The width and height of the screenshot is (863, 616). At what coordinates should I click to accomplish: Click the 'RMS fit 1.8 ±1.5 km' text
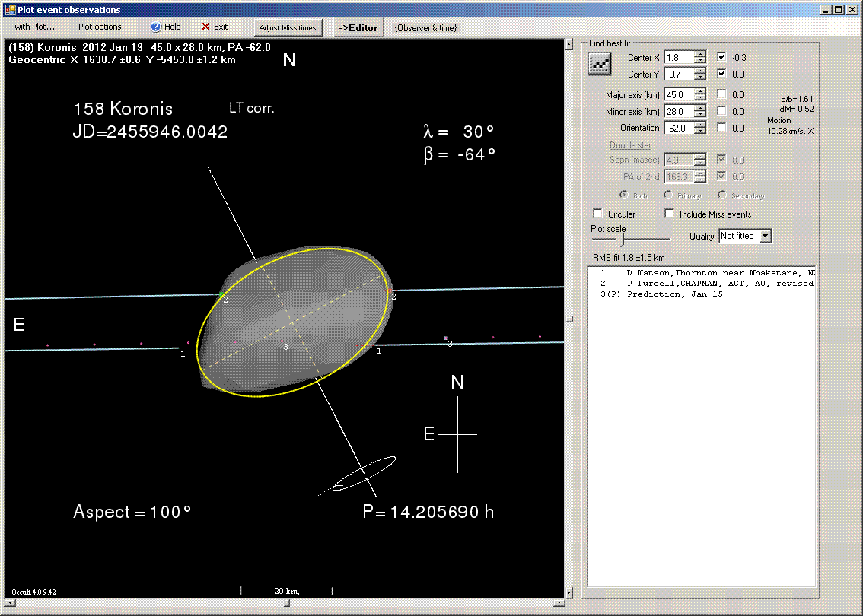click(629, 257)
